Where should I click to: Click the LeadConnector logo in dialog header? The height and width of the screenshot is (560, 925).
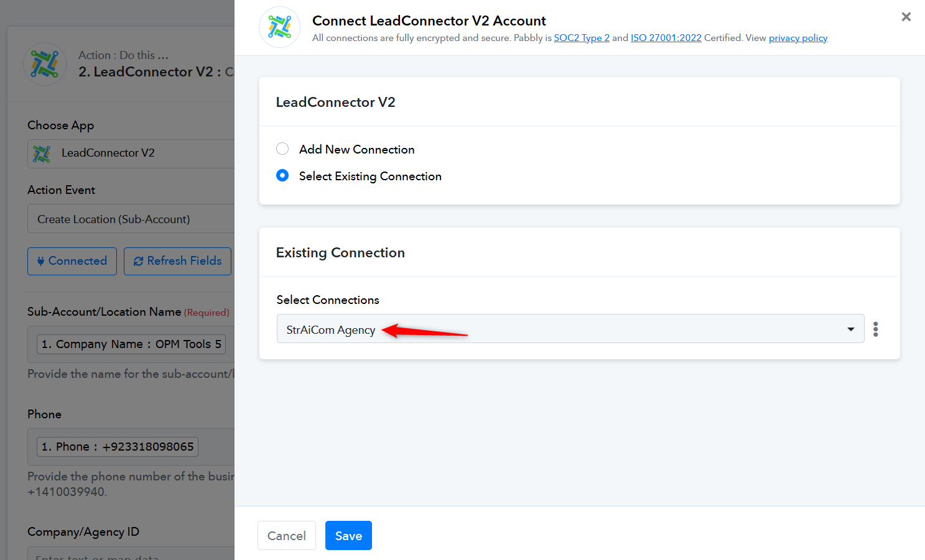coord(279,27)
